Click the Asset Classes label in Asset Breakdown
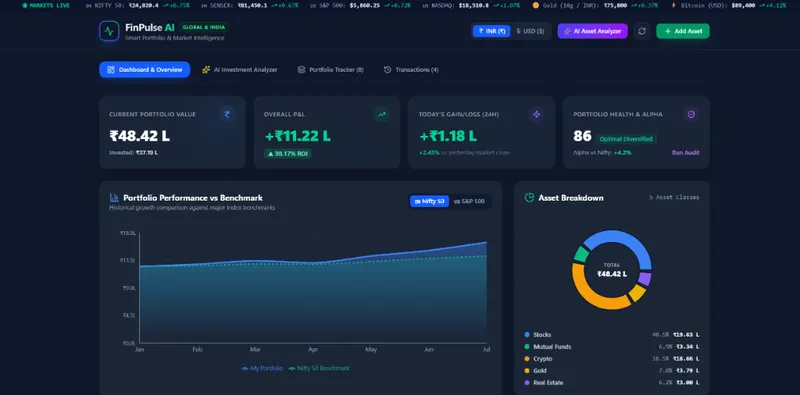800x395 pixels. tap(674, 198)
